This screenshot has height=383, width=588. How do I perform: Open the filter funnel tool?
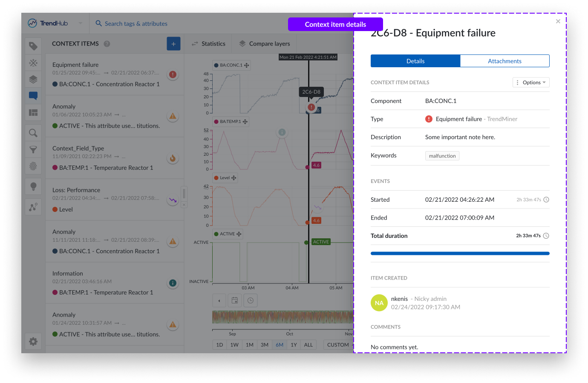point(33,149)
